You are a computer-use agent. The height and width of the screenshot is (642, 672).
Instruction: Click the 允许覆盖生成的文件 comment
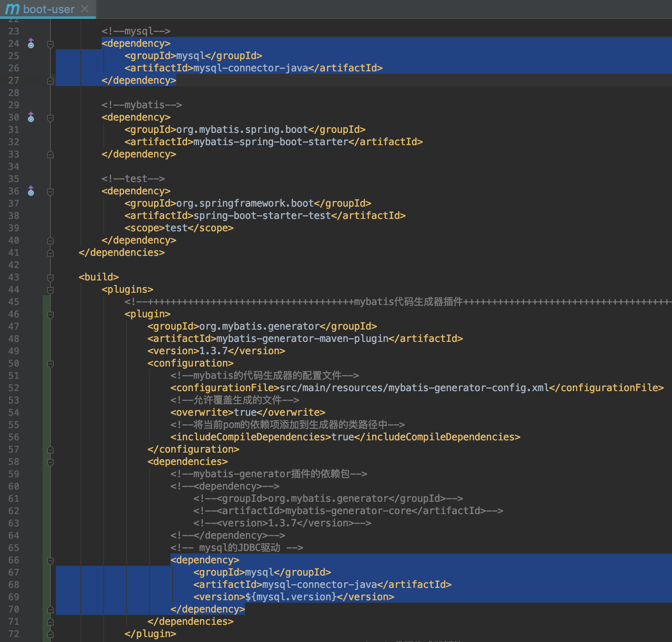click(x=235, y=400)
